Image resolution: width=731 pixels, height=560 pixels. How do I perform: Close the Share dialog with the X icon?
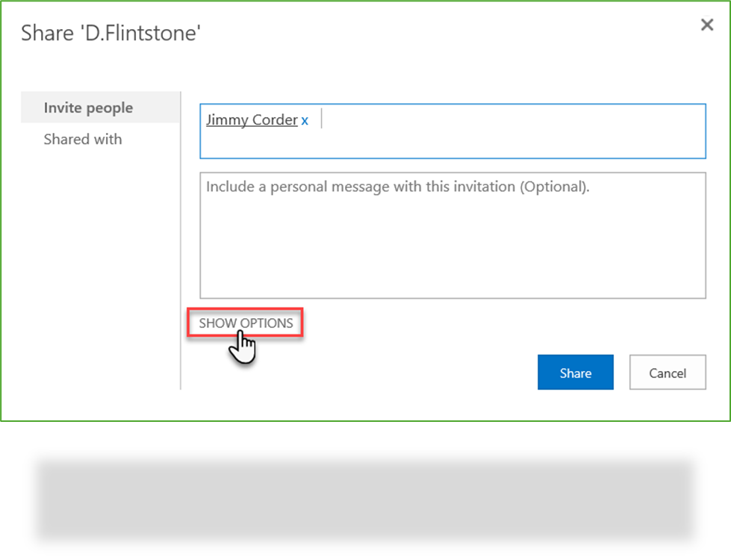click(707, 25)
